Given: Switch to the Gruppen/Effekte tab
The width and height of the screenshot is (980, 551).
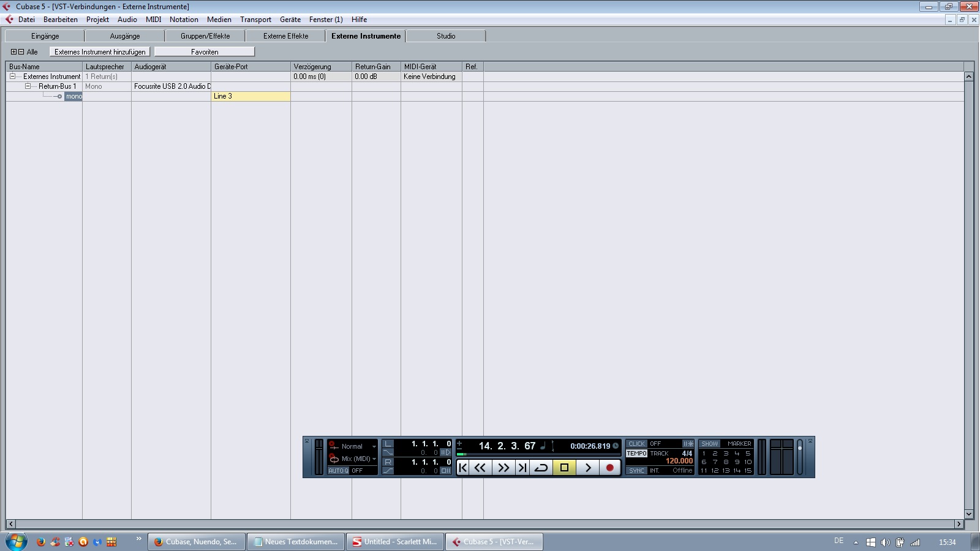Looking at the screenshot, I should point(205,36).
